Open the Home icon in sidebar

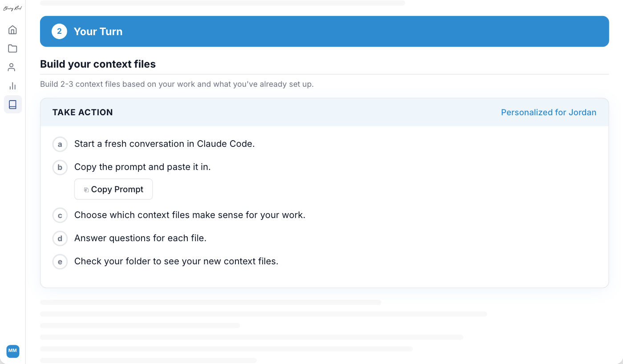click(12, 30)
